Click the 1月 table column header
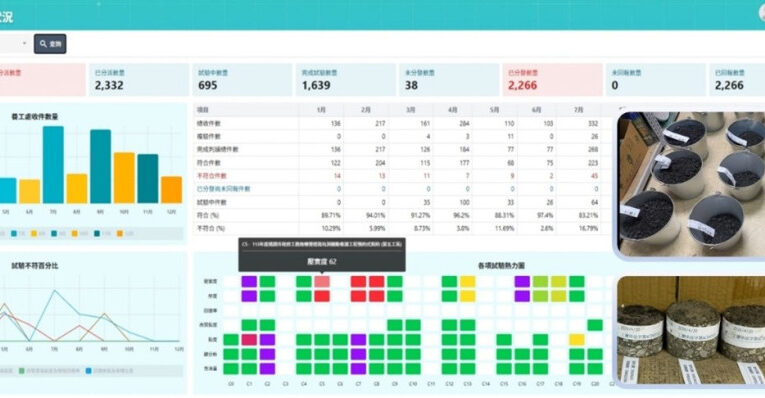Image resolution: width=765 pixels, height=398 pixels. [x=321, y=110]
